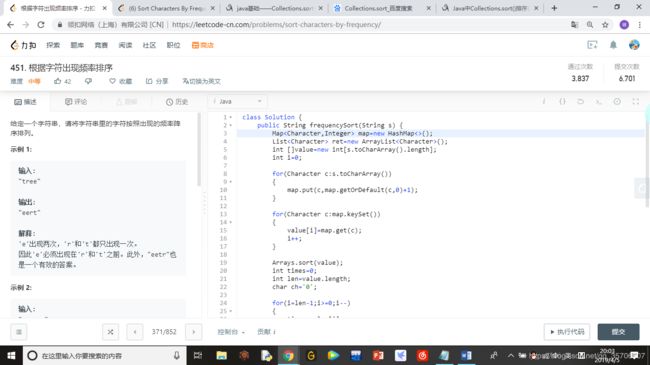650x365 pixels.
Task: Dislike the problem with the thumbs-down icon
Action: pos(88,81)
